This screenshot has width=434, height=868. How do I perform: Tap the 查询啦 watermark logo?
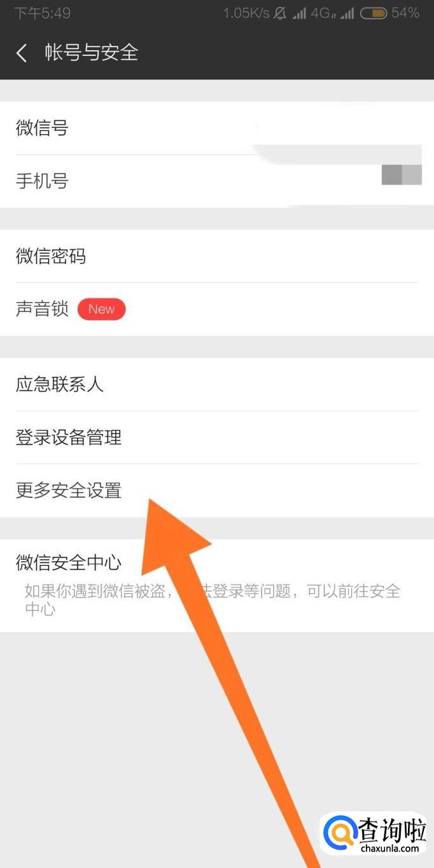374,832
